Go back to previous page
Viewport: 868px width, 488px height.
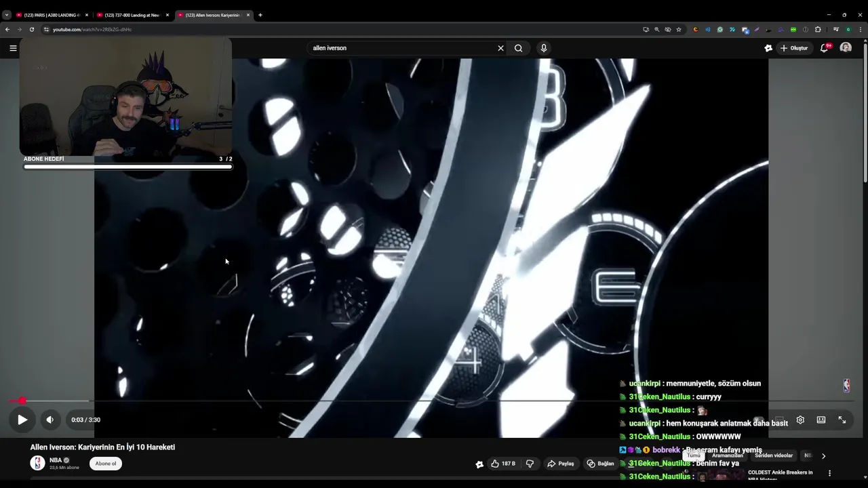click(7, 29)
